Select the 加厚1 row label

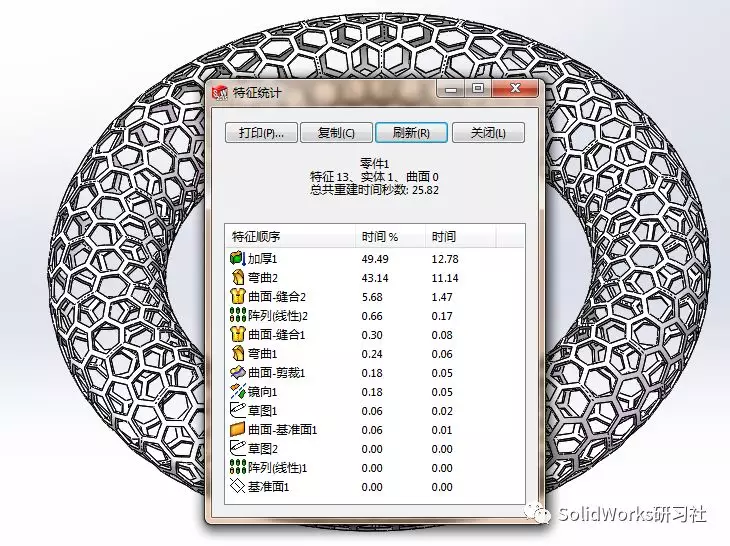(x=262, y=259)
